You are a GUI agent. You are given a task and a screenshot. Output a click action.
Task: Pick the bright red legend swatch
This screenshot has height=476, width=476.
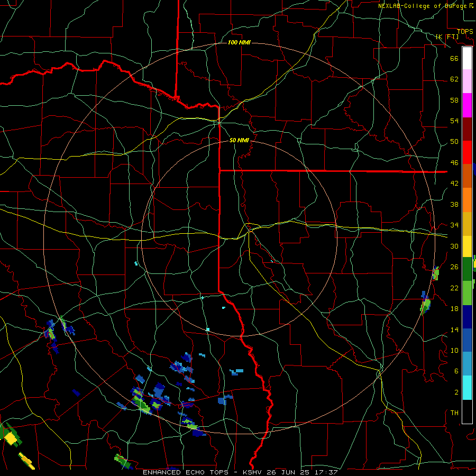click(467, 152)
